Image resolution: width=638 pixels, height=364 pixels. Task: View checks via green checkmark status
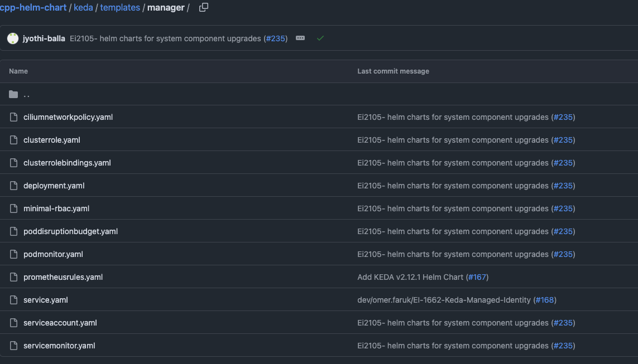coord(320,38)
